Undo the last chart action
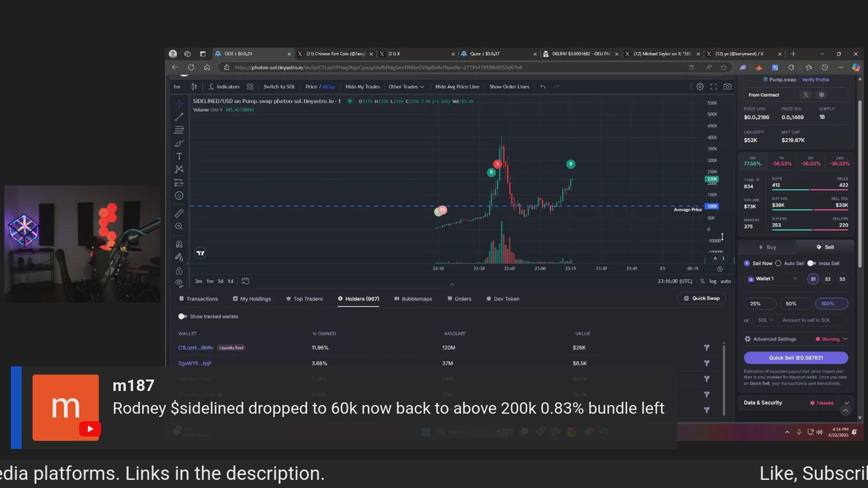Viewport: 868px width, 488px height. (x=542, y=87)
